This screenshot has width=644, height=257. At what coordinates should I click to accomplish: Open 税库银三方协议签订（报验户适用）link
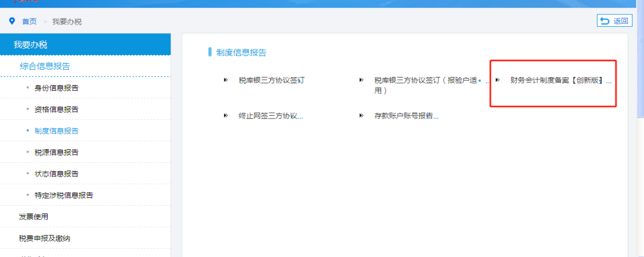(426, 85)
